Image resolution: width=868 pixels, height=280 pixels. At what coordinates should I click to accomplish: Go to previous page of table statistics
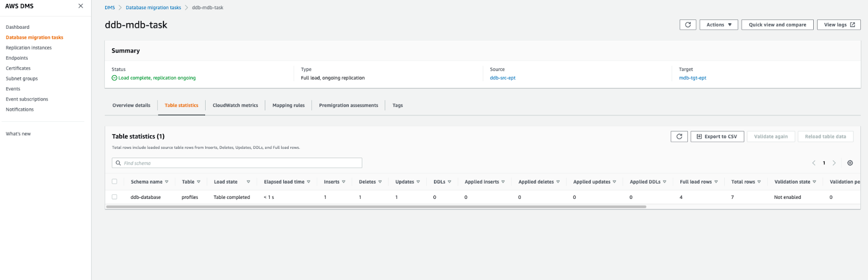(x=814, y=163)
